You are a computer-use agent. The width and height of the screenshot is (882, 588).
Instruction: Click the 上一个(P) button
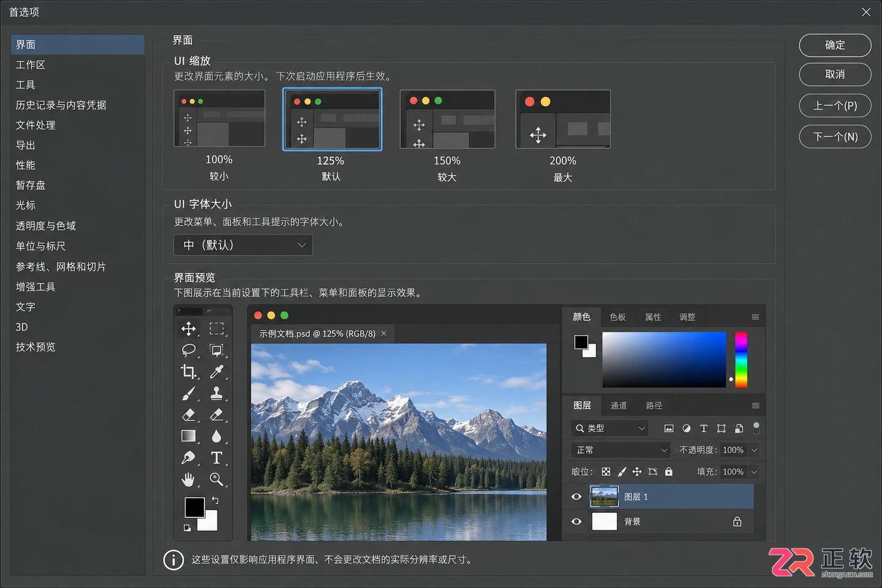[x=835, y=105]
